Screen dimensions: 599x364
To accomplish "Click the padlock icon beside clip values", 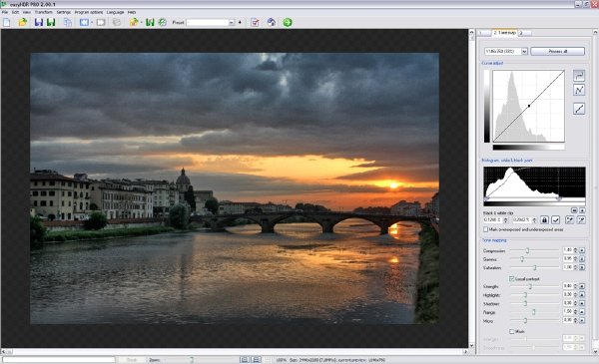I will 544,220.
